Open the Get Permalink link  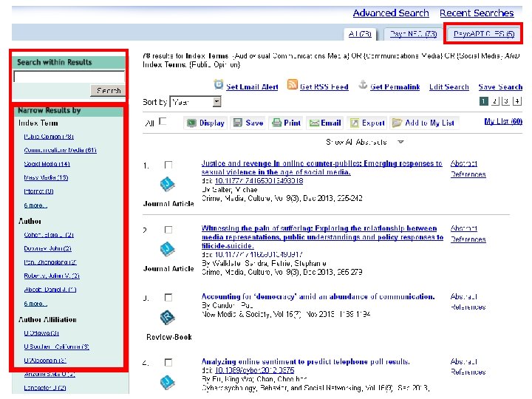[395, 87]
